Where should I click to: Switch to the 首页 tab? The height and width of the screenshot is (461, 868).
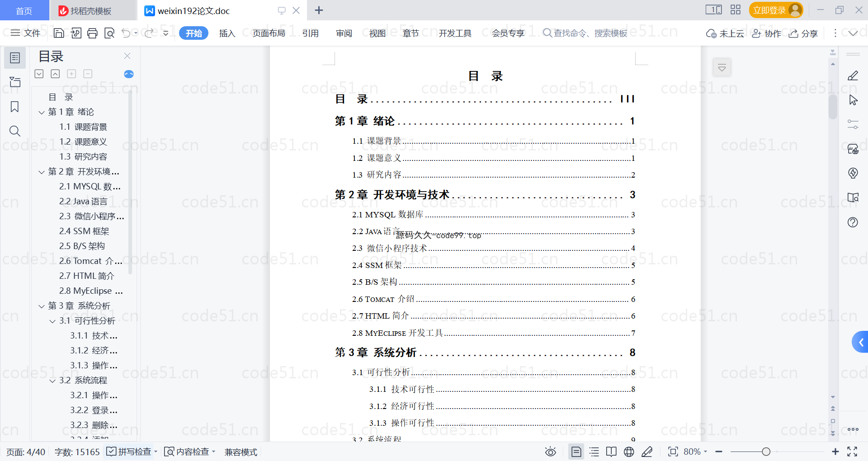click(24, 10)
